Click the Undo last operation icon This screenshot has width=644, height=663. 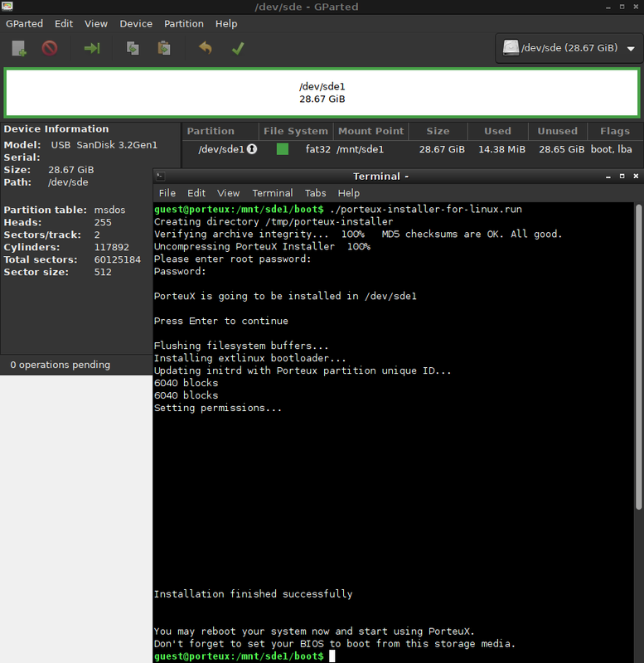(x=206, y=48)
